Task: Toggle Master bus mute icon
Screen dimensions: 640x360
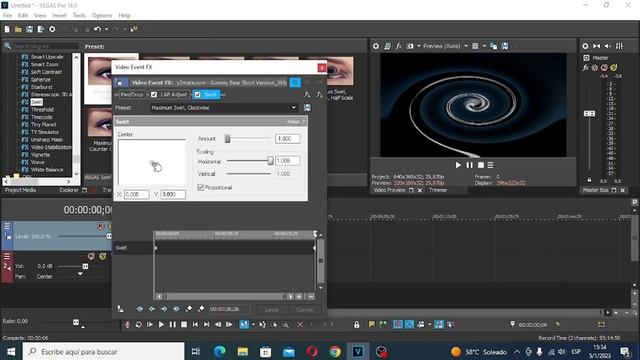Action: click(x=604, y=67)
